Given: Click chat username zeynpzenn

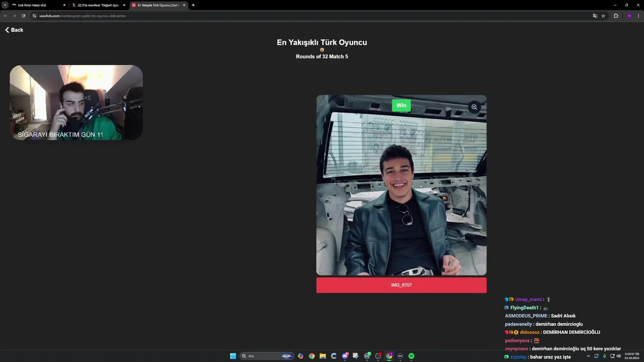Looking at the screenshot, I should (517, 349).
